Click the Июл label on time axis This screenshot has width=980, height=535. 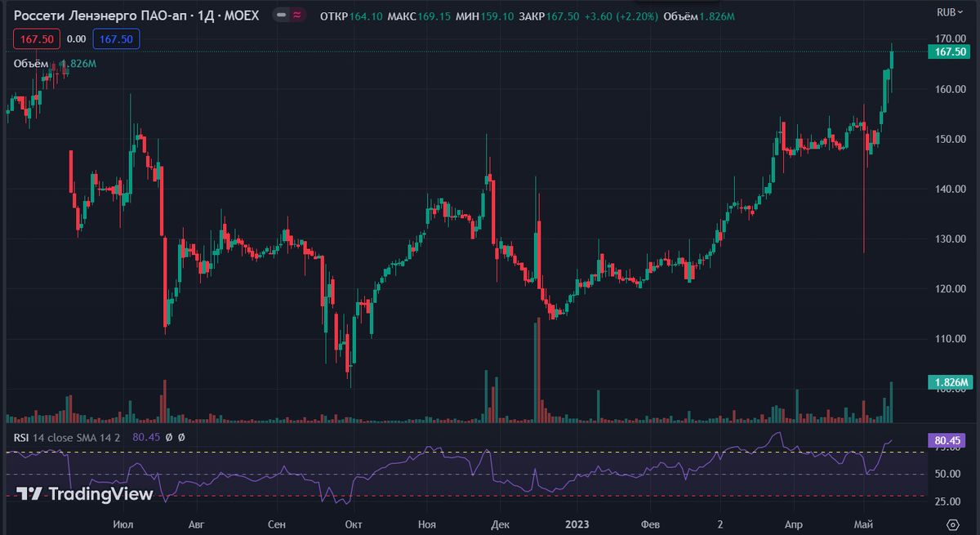point(123,523)
